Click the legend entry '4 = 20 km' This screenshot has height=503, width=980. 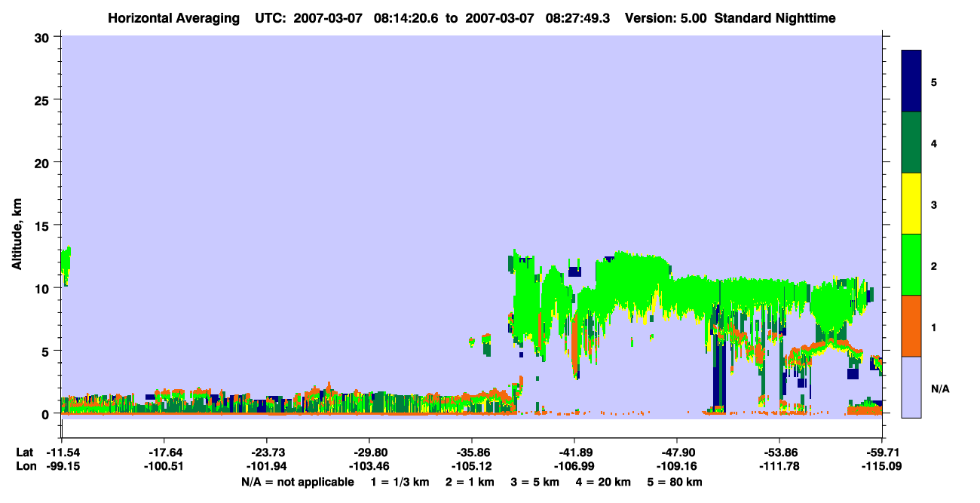click(605, 482)
